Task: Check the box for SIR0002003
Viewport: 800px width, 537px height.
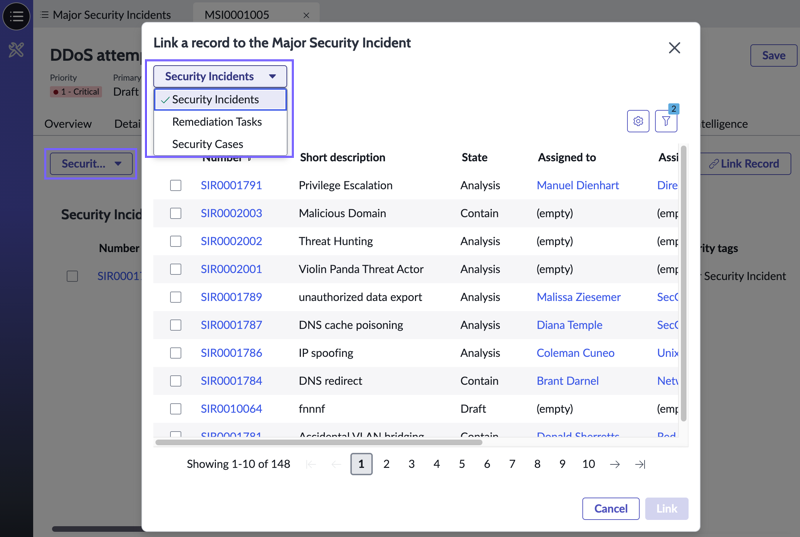Action: (x=176, y=213)
